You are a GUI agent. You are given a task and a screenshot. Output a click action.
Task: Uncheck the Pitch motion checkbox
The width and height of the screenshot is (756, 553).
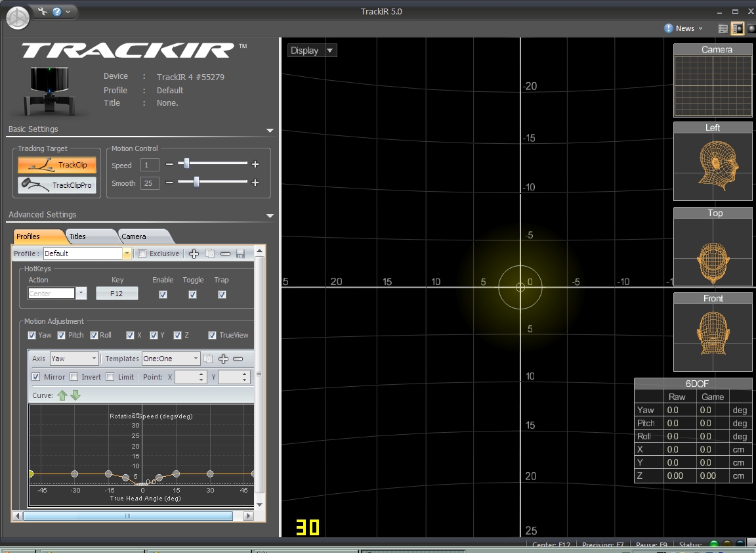click(61, 335)
